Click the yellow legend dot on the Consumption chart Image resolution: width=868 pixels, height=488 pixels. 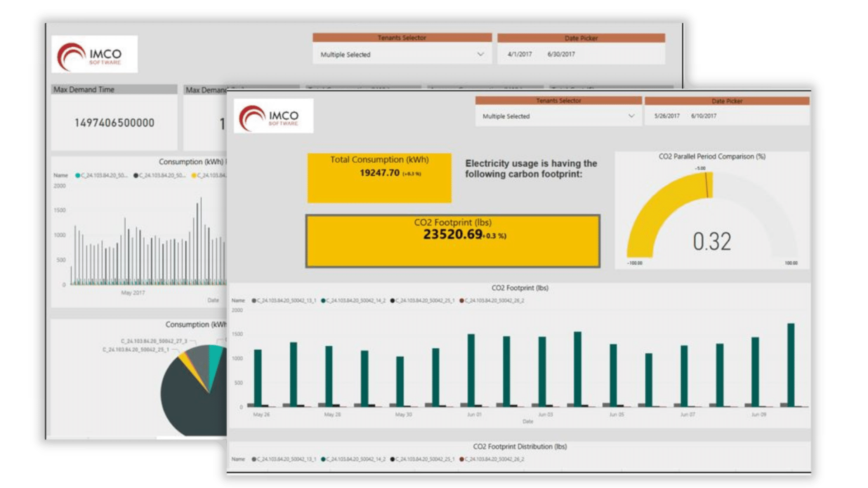(193, 175)
